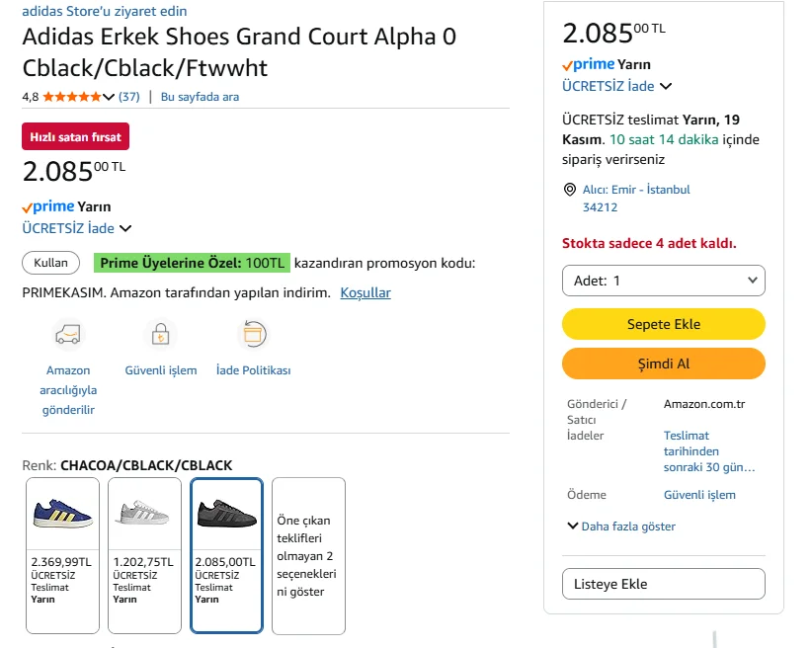Click Listeye Ekle wish list button
Screen dimensions: 812x648
click(664, 584)
